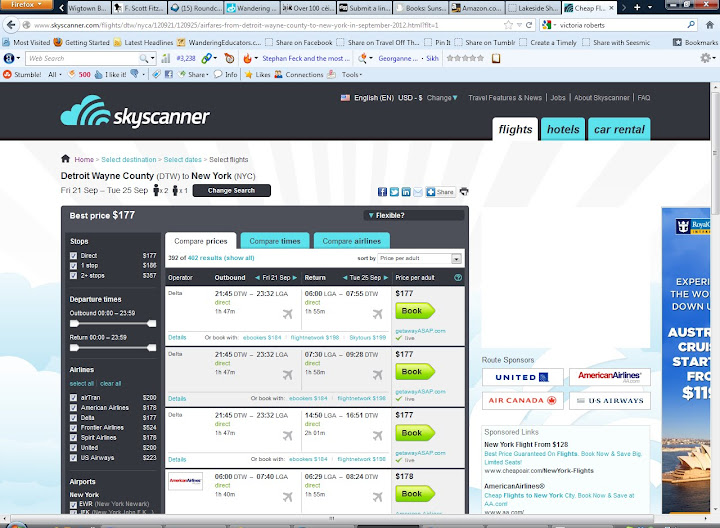
Task: Share search results on LinkedIn icon
Action: pyautogui.click(x=406, y=192)
